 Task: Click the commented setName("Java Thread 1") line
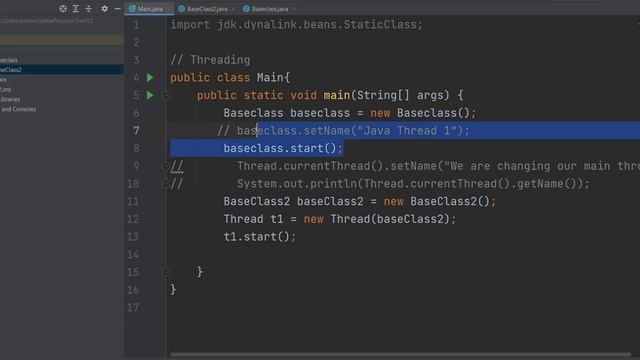point(343,131)
